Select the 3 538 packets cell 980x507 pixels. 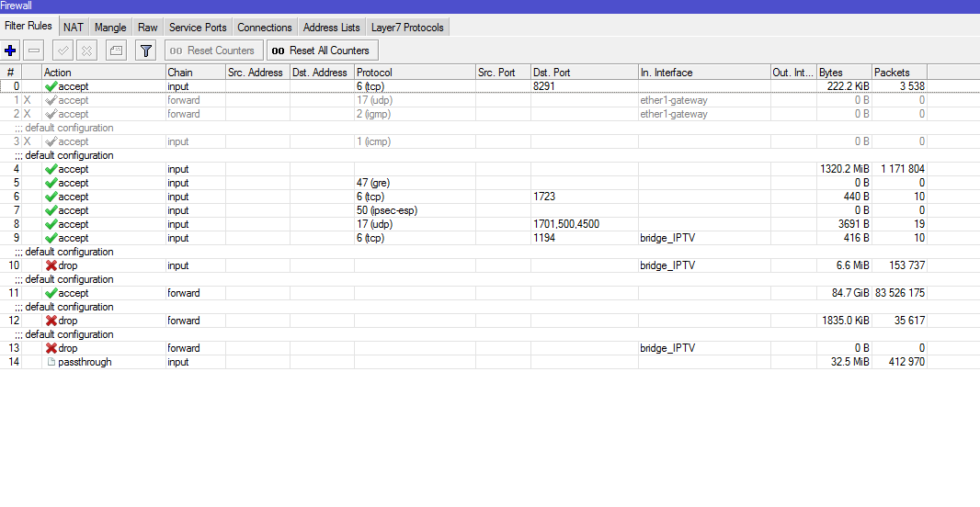tap(899, 86)
